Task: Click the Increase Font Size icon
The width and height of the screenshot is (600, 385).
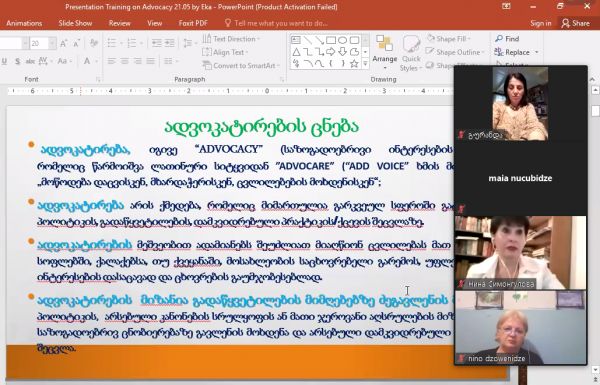Action: 64,43
